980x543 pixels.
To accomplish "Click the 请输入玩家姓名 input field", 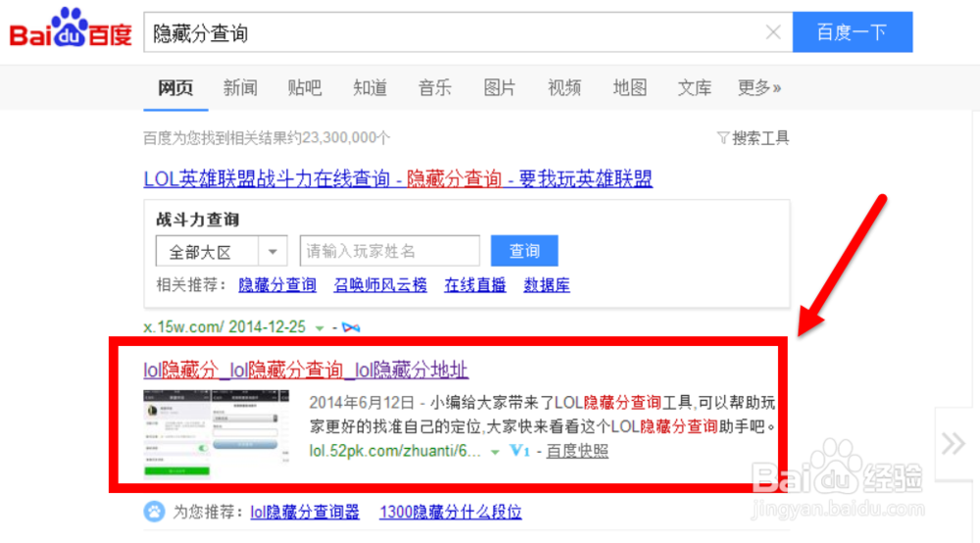I will [389, 251].
